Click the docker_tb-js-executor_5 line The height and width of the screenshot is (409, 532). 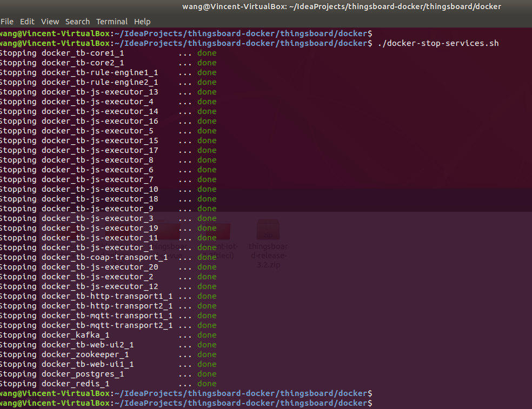(108, 131)
